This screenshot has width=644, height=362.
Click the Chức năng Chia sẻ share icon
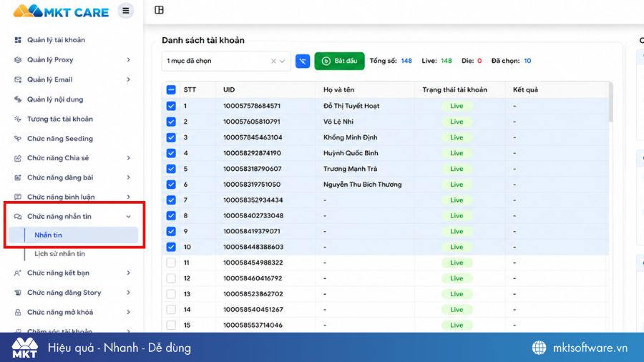tap(18, 158)
